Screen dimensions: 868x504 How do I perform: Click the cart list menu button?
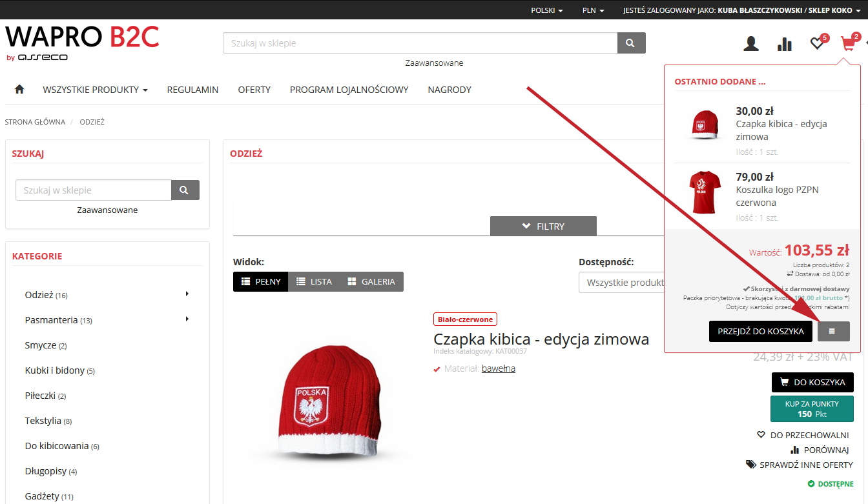click(833, 331)
